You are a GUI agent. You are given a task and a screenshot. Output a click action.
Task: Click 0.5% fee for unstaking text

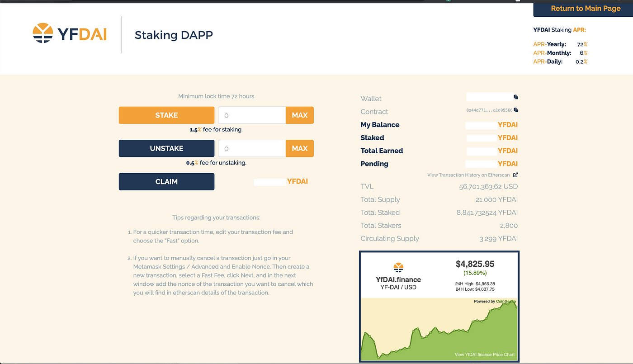coord(216,163)
